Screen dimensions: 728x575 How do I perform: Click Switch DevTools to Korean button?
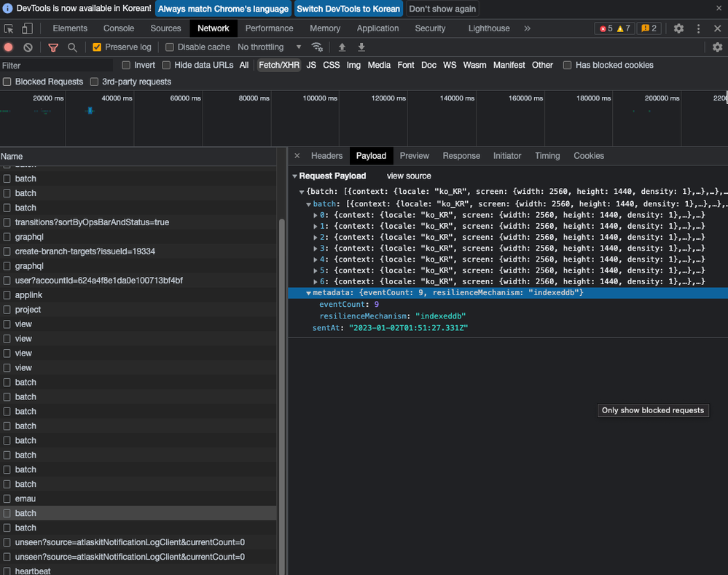coord(348,9)
